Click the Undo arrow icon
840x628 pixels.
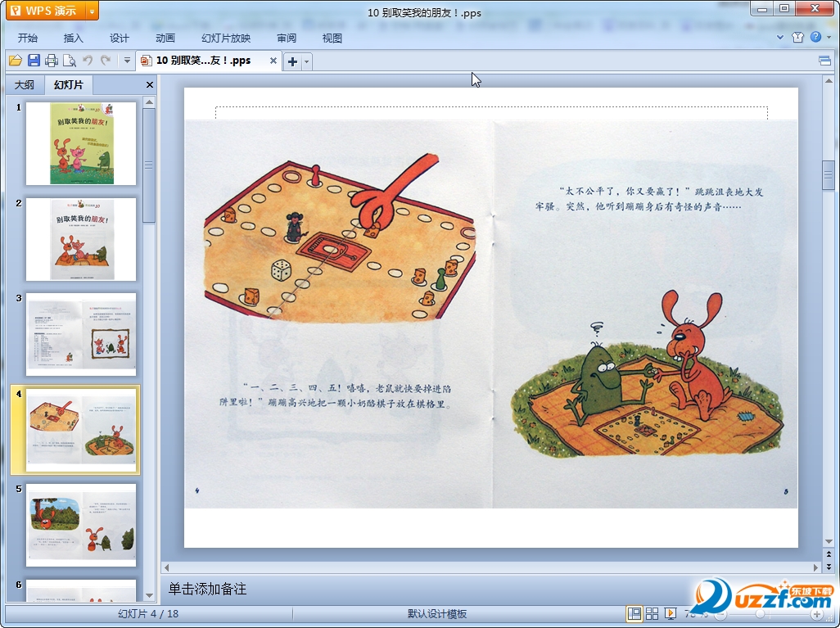[x=88, y=61]
